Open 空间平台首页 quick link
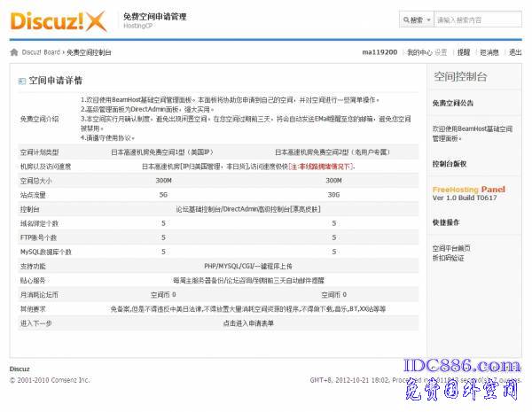Screen dimensions: 532x412 click(451, 247)
